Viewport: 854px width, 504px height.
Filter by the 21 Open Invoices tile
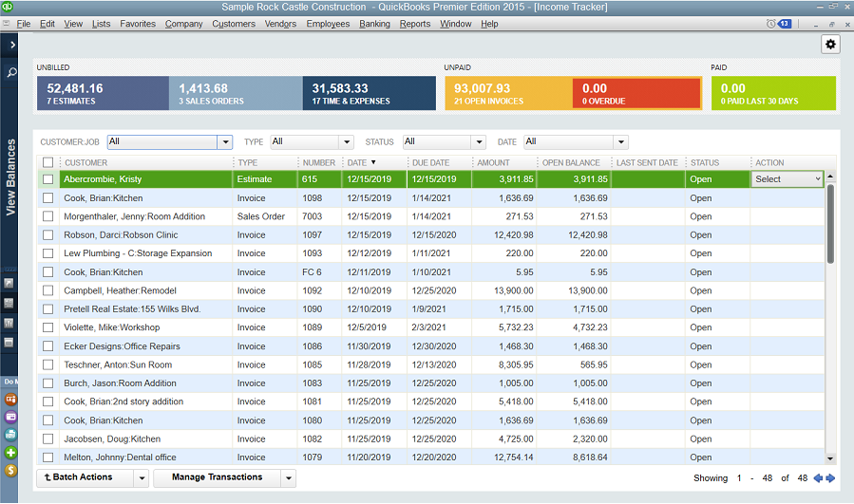pos(509,93)
